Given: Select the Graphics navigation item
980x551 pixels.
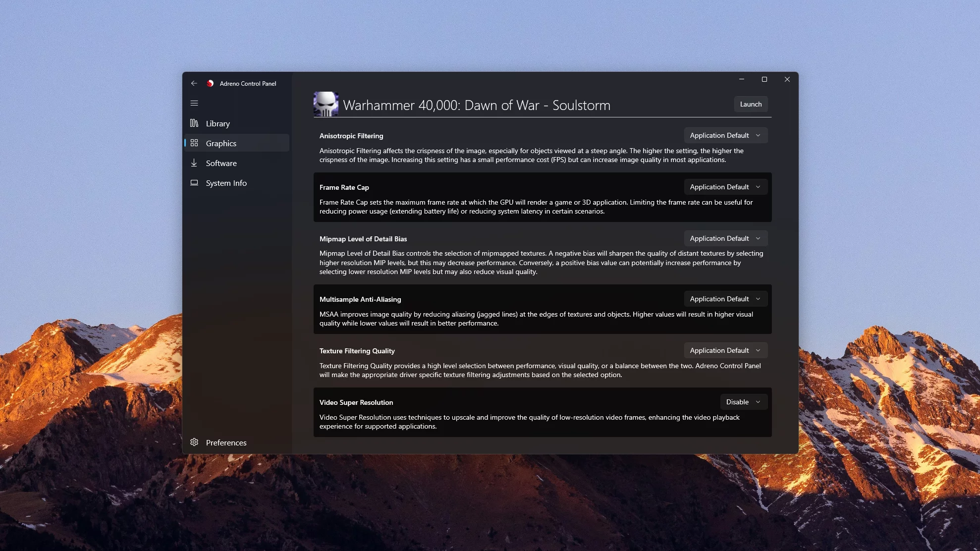Looking at the screenshot, I should coord(237,143).
